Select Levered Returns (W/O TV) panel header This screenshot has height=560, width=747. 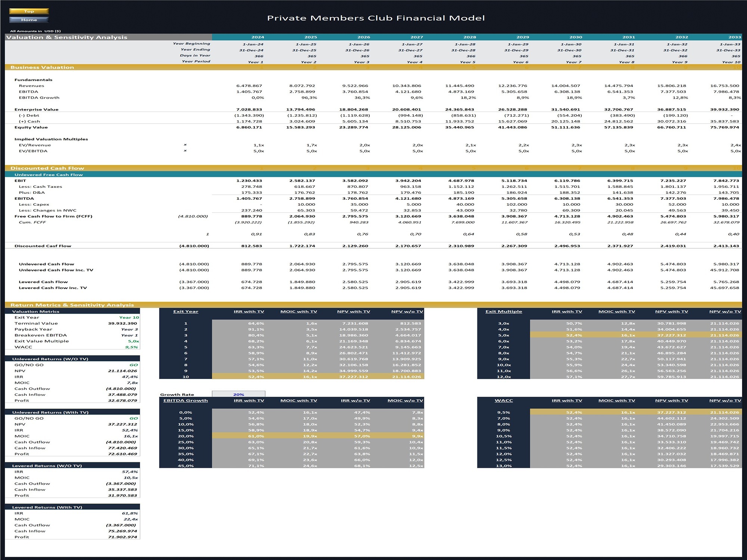point(72,466)
